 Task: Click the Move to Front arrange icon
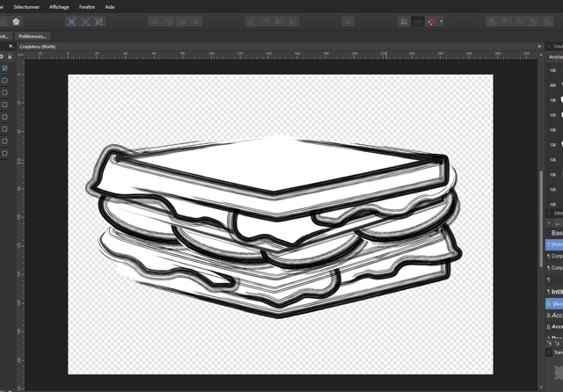click(196, 22)
